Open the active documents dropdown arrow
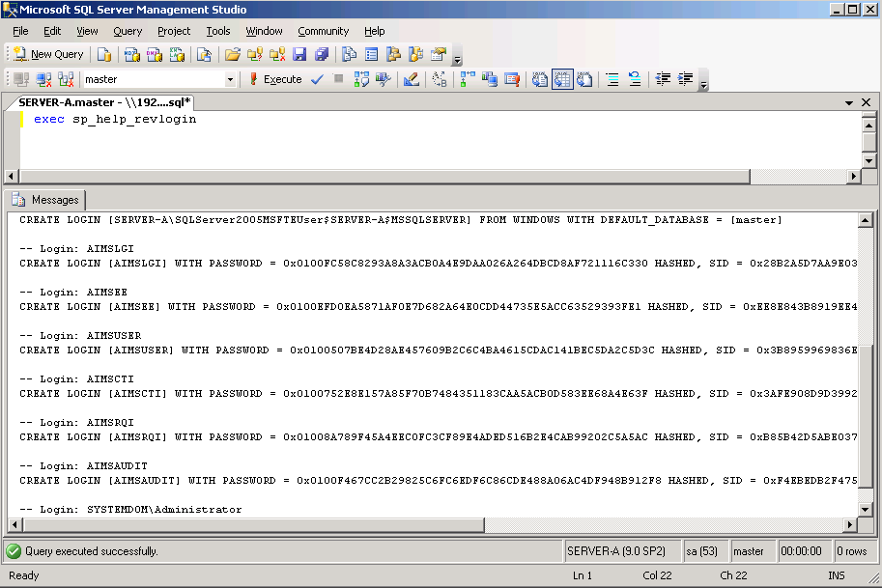 pyautogui.click(x=848, y=101)
